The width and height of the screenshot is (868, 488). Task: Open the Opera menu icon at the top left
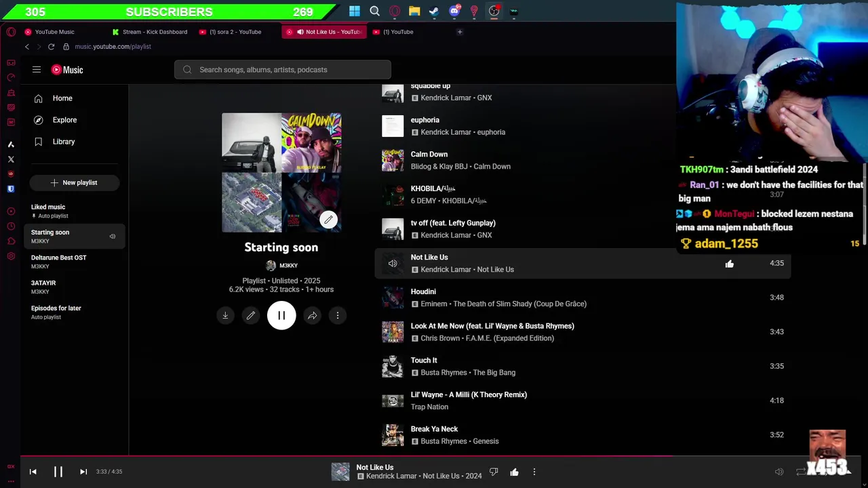(x=11, y=32)
